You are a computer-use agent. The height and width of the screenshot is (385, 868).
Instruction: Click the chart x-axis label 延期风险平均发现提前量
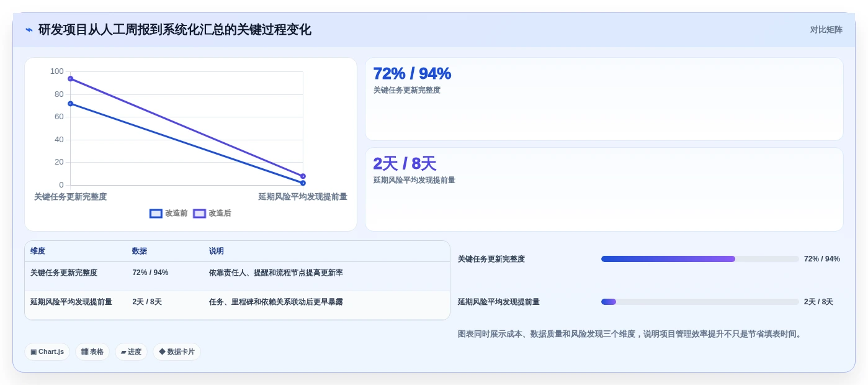(303, 197)
